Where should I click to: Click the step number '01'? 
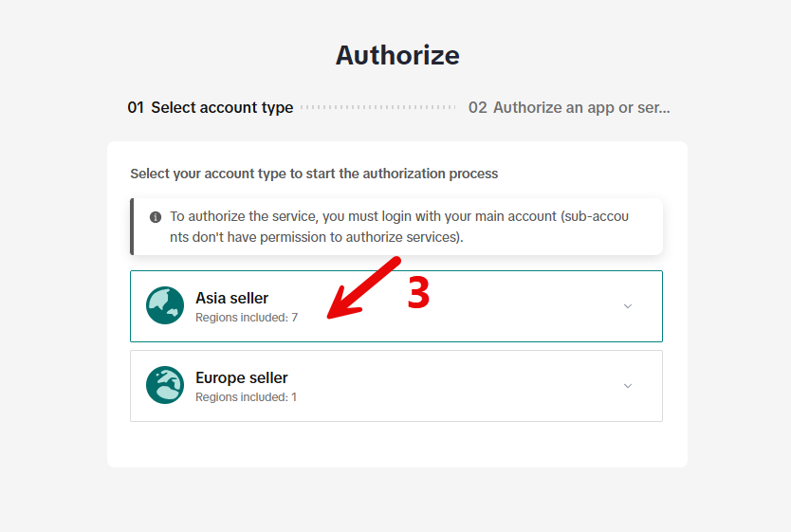pos(136,108)
